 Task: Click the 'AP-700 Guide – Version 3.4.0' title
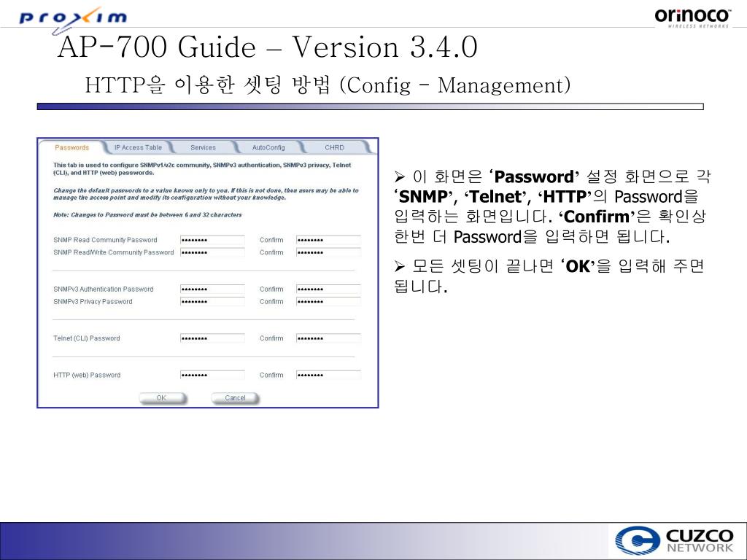(x=267, y=47)
